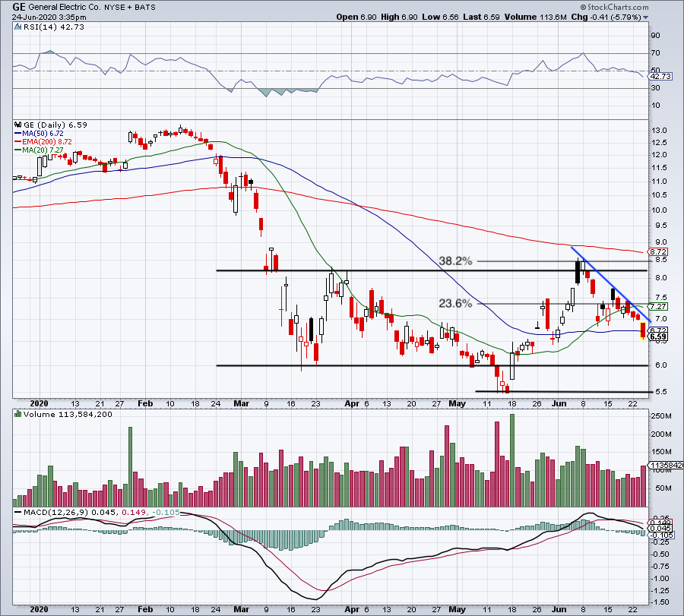The image size is (684, 616).
Task: Click the bold 6.59 last price tag on axis
Action: 658,337
